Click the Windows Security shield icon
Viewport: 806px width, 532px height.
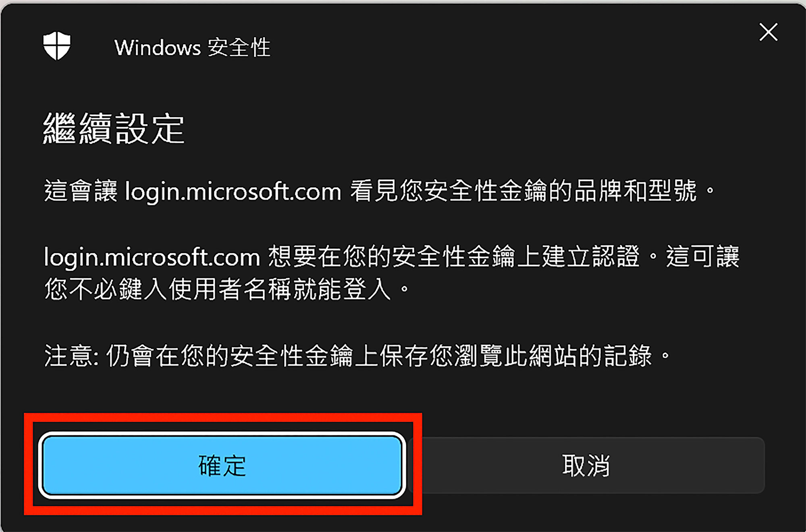57,46
